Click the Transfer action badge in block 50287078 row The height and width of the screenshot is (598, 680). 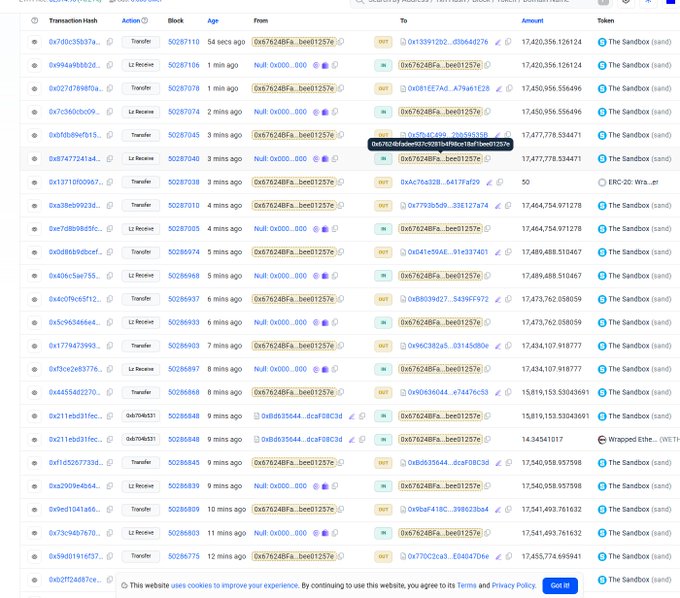pos(141,88)
